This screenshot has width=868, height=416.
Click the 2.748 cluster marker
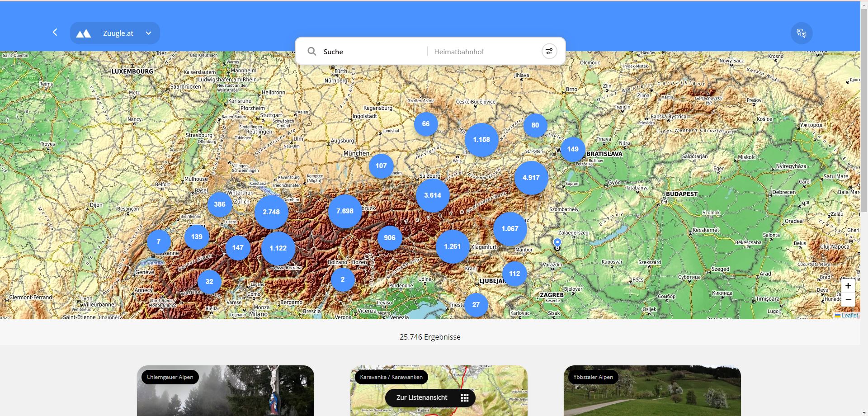click(x=271, y=212)
